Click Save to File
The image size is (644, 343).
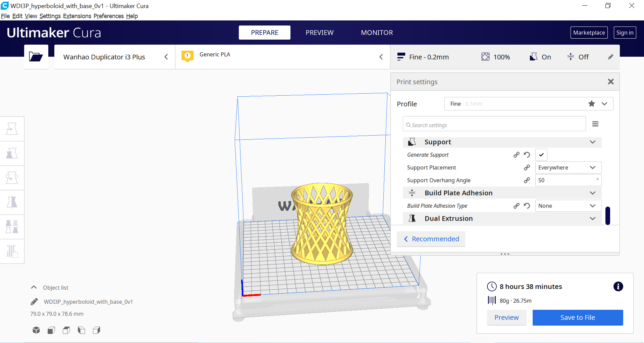pos(578,317)
